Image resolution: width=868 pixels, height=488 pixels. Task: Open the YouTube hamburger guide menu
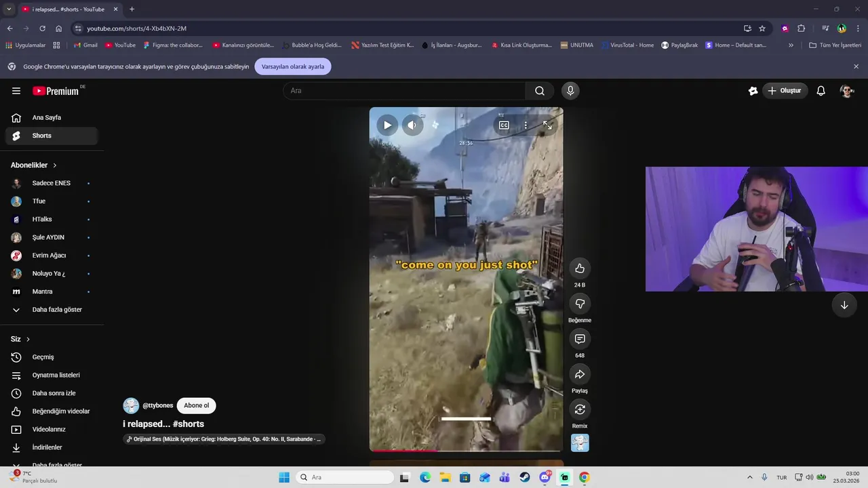pos(16,91)
